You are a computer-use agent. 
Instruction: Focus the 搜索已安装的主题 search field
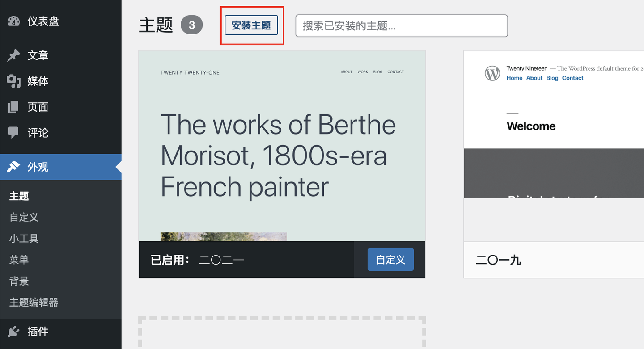(402, 26)
